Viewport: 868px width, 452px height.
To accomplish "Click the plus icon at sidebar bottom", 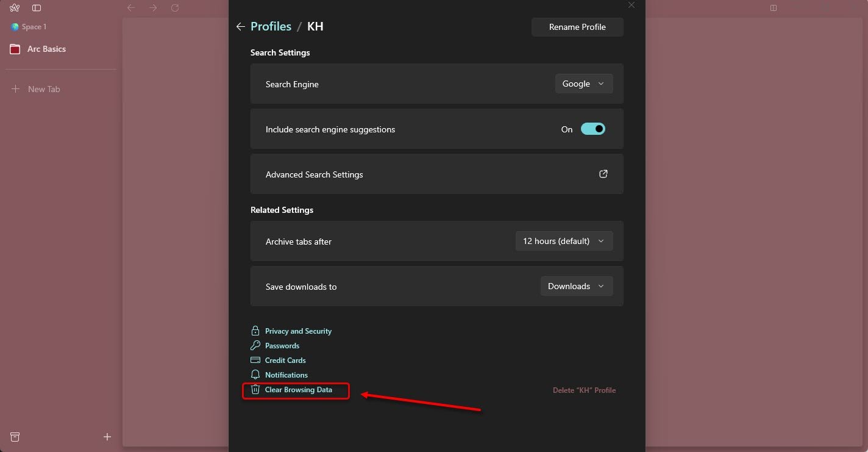I will pos(107,437).
